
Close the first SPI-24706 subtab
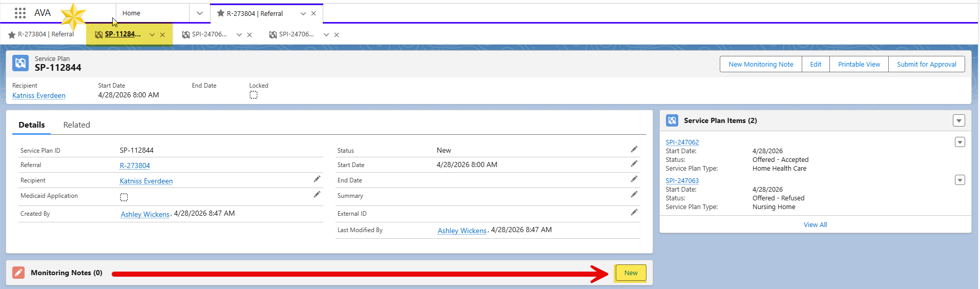tap(249, 35)
